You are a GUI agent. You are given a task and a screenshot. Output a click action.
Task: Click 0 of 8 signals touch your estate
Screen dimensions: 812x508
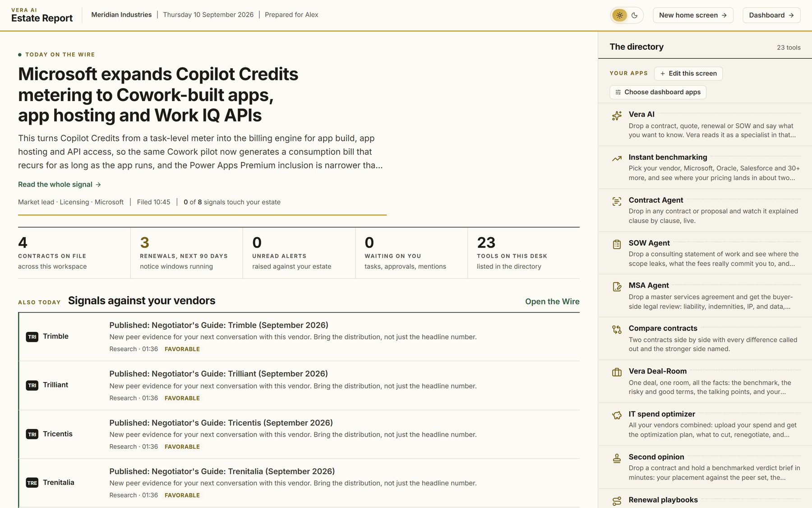coord(232,202)
